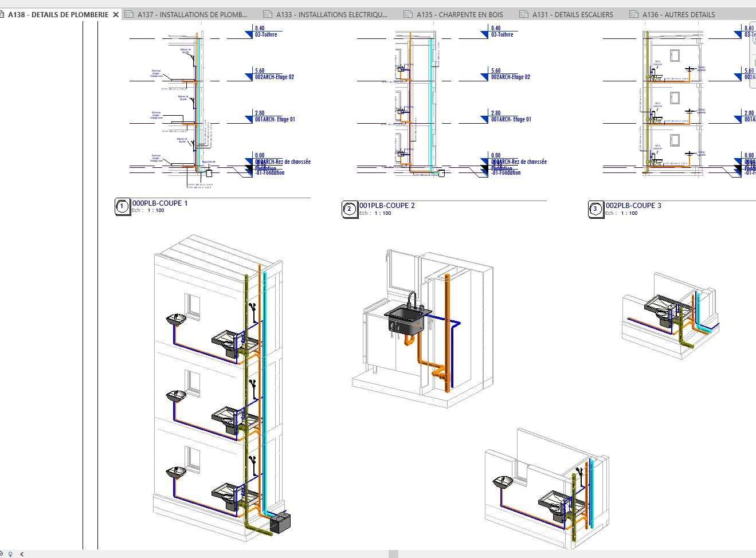
Task: Select 03-Toiture level label in Coupe 1
Action: pos(266,34)
